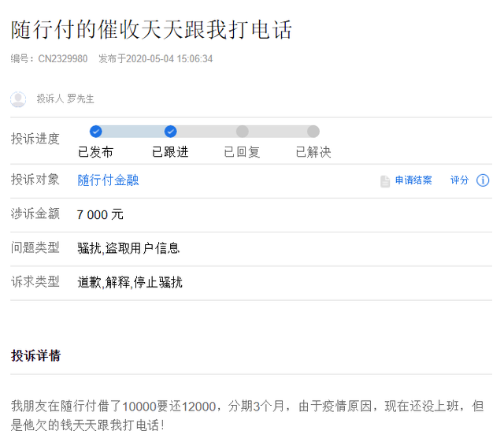
Task: Open the 随行付金融 company link
Action: 108,180
